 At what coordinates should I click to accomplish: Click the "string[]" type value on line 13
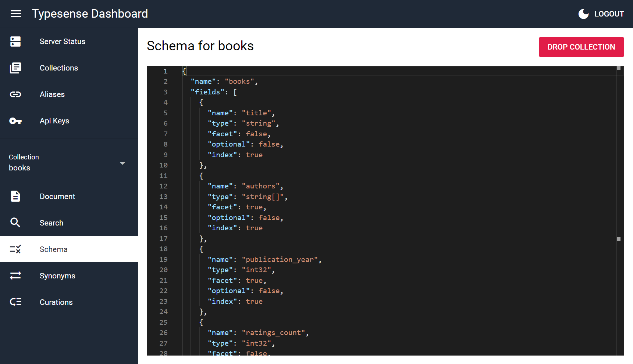(x=263, y=197)
